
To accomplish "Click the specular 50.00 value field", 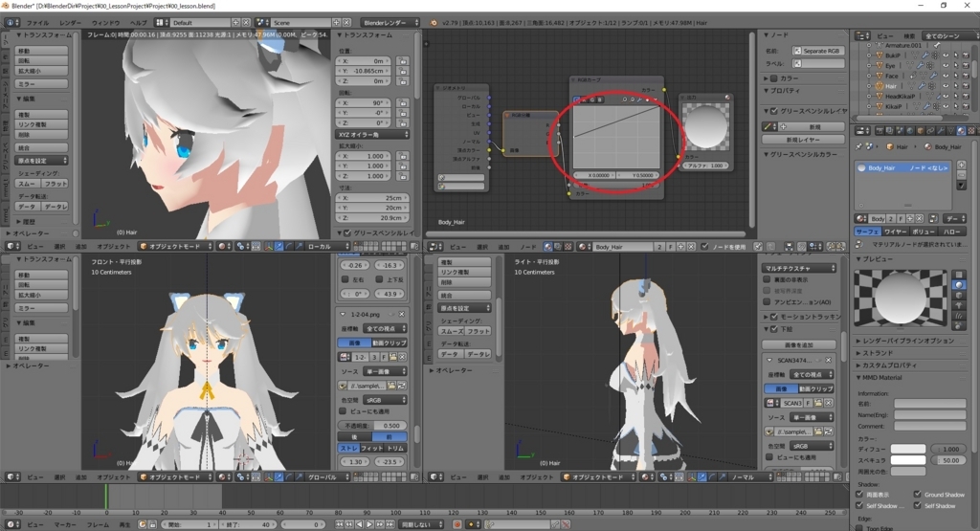I will click(948, 460).
